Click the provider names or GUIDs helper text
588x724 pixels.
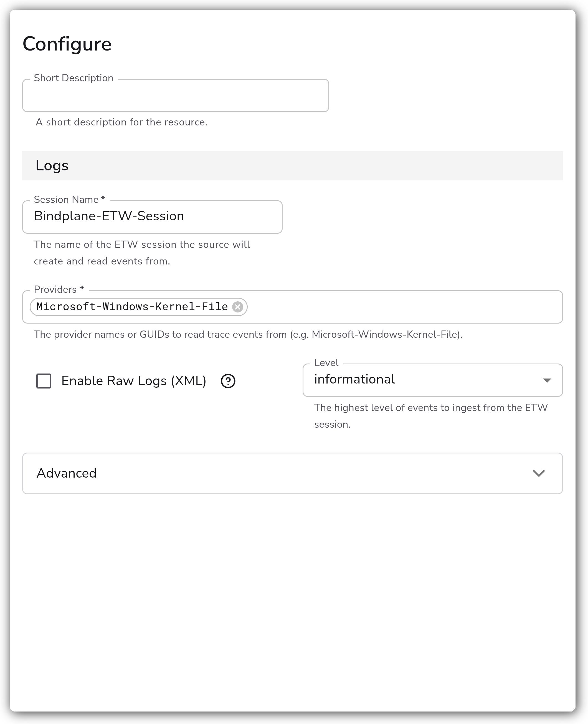click(248, 335)
